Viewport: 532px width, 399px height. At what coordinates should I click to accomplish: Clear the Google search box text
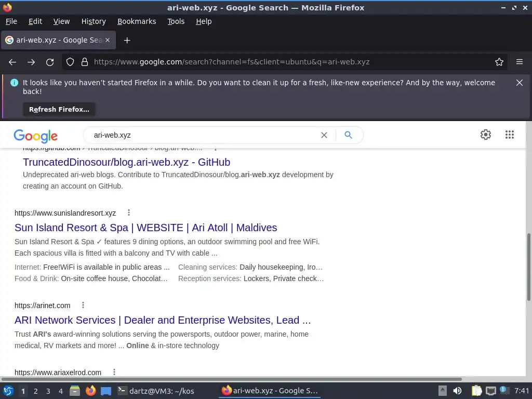tap(324, 135)
